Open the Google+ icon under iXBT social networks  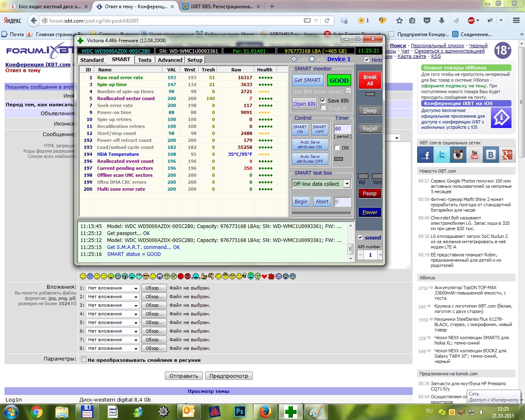click(x=507, y=155)
